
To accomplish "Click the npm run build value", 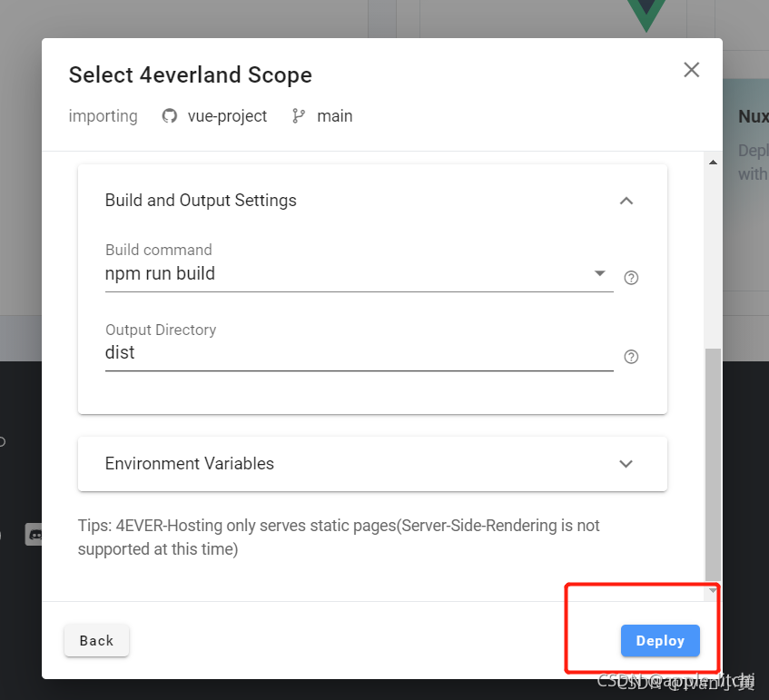I will point(160,273).
